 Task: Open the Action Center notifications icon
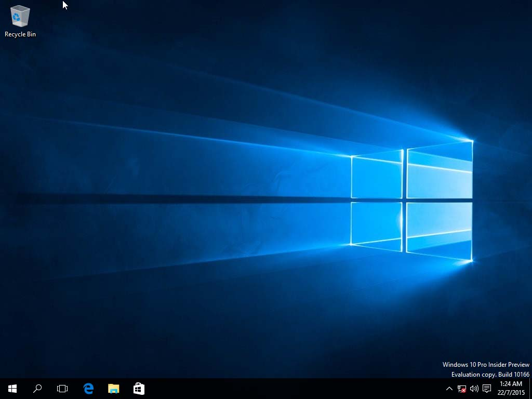point(487,389)
